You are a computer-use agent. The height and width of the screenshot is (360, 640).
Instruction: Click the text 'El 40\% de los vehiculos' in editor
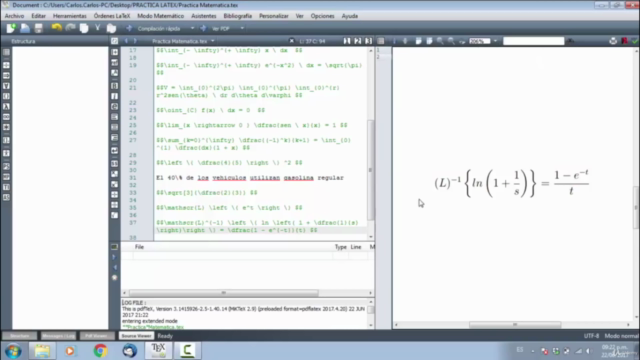[201, 178]
